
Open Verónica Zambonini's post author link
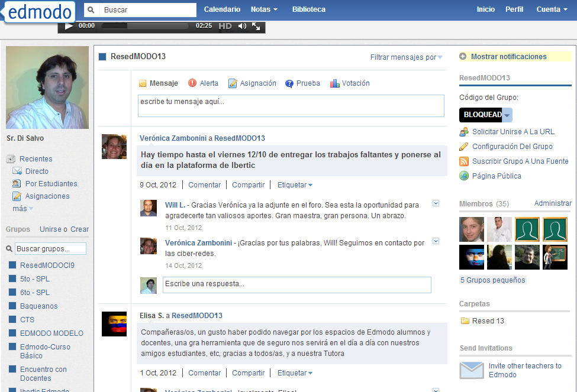click(173, 138)
